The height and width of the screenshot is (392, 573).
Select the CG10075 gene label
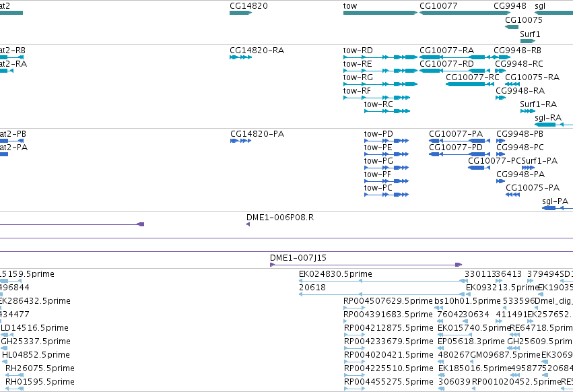click(524, 20)
